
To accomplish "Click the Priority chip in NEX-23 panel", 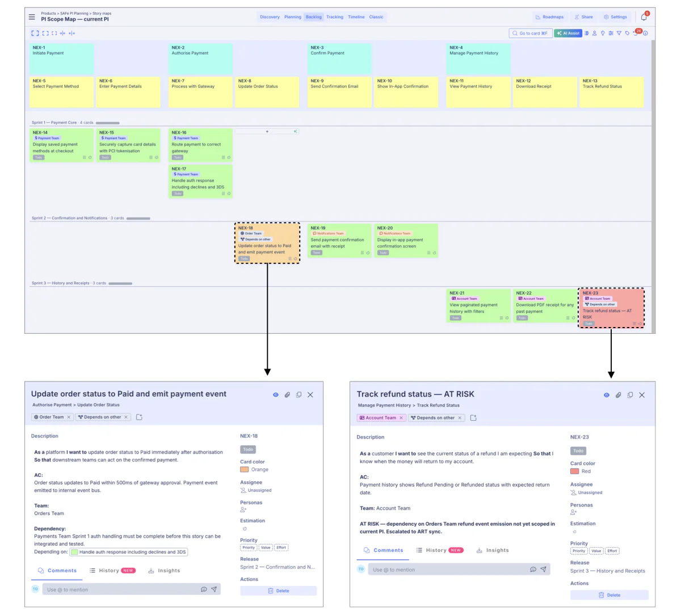I will tap(579, 551).
